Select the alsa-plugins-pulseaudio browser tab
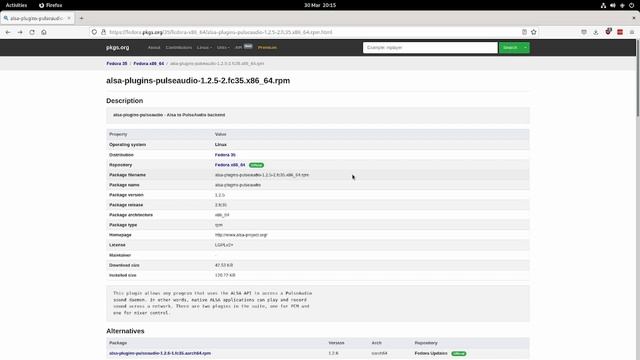Viewport: 640px width, 360px height. (37, 18)
